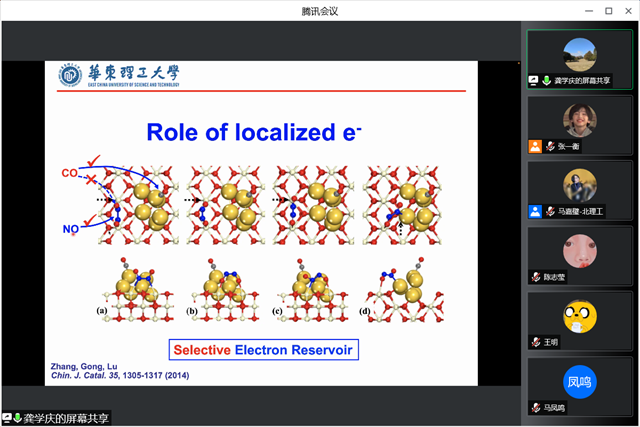The image size is (640, 427).
Task: Select 凤鸣 blue circle avatar
Action: tap(579, 381)
